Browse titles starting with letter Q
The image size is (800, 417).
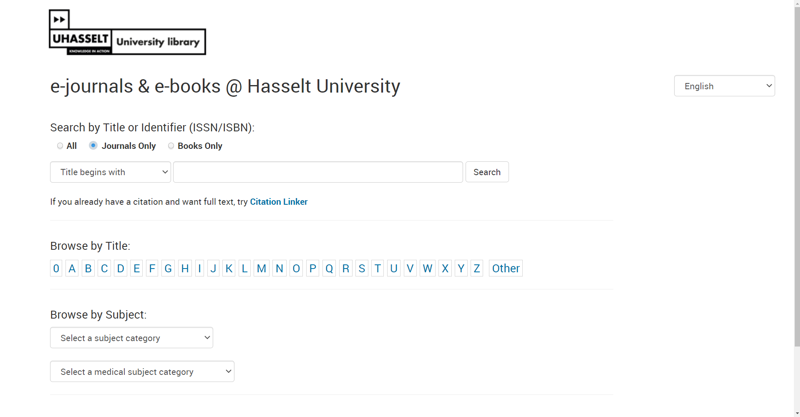pyautogui.click(x=329, y=268)
